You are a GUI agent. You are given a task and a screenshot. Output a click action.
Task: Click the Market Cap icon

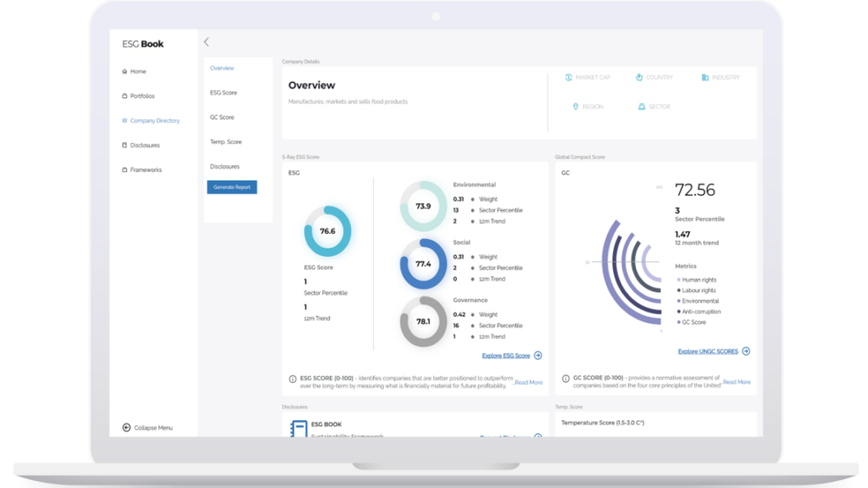coord(569,77)
